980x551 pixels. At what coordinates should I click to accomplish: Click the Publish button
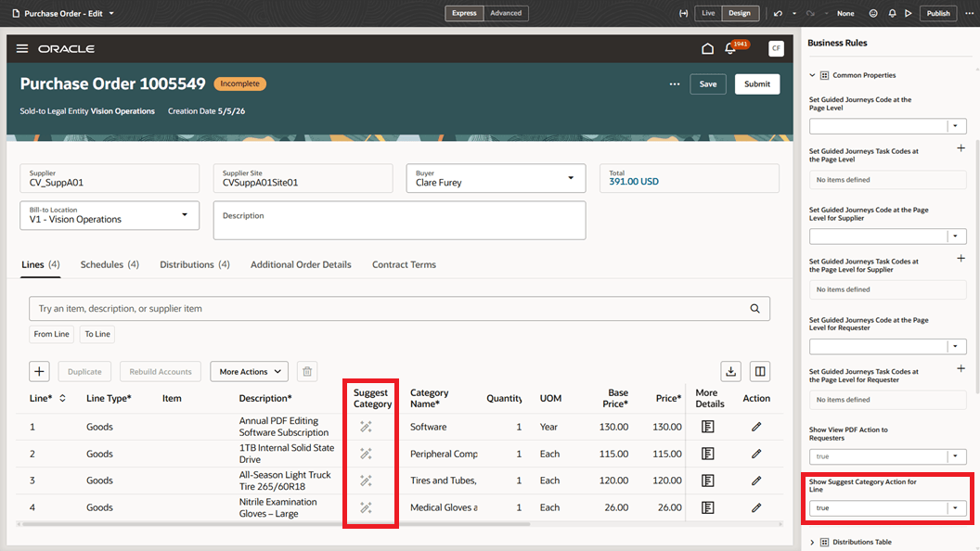pos(938,13)
